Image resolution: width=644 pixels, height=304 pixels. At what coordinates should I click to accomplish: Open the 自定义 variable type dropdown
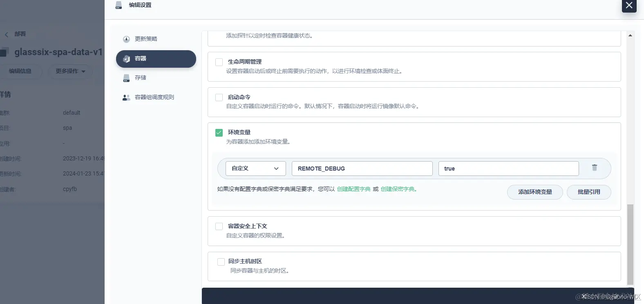click(x=255, y=169)
